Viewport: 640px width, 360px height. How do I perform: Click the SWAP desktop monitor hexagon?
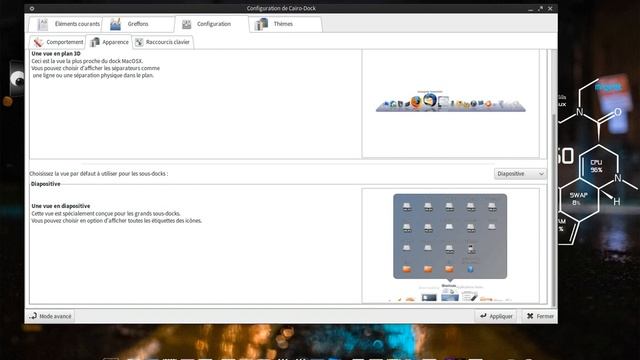[578, 199]
